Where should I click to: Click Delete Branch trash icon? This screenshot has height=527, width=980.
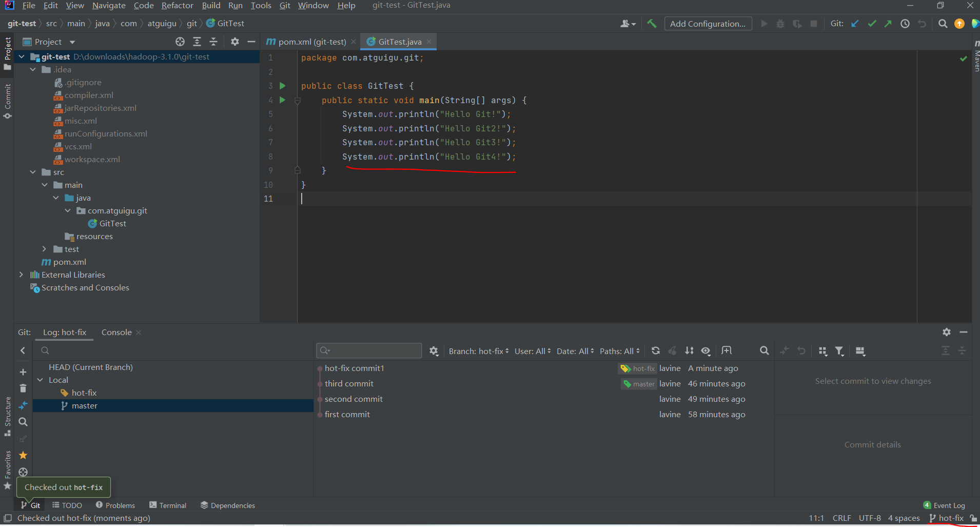[x=23, y=388]
